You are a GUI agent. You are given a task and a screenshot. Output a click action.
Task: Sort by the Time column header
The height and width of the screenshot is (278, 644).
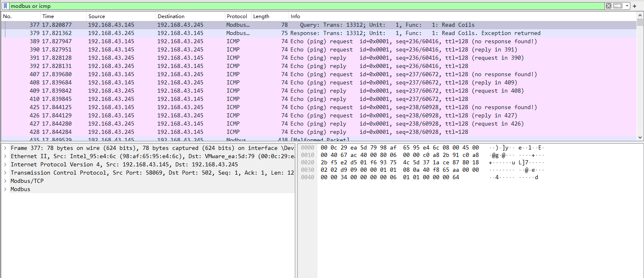click(x=63, y=16)
